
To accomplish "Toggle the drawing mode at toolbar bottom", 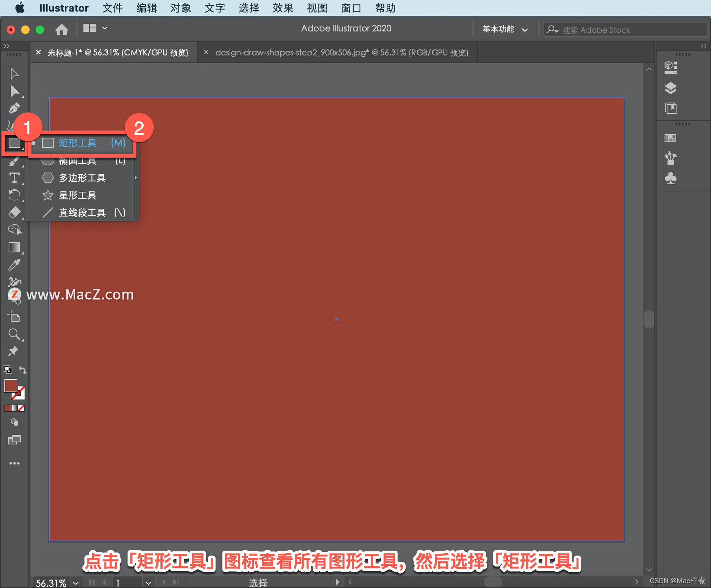I will (15, 422).
